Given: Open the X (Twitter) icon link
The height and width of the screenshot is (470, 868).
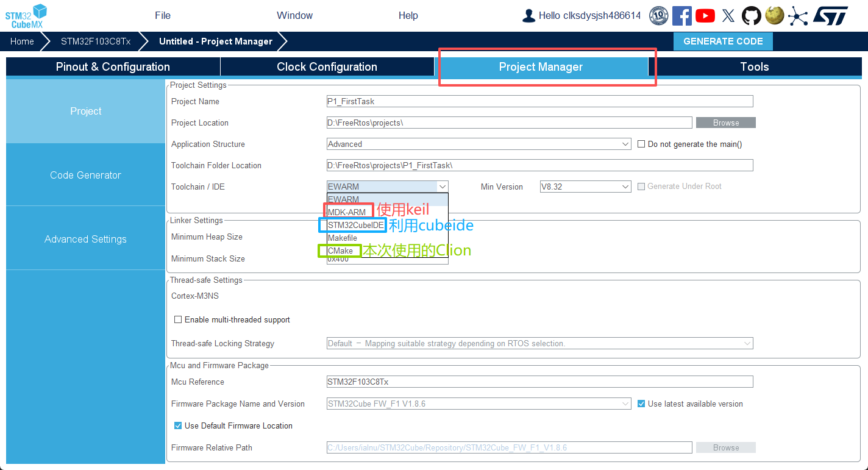Looking at the screenshot, I should point(728,16).
